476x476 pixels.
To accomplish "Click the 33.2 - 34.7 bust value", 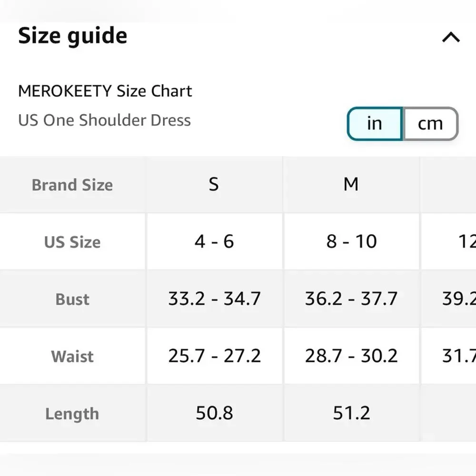I will coord(214,299).
